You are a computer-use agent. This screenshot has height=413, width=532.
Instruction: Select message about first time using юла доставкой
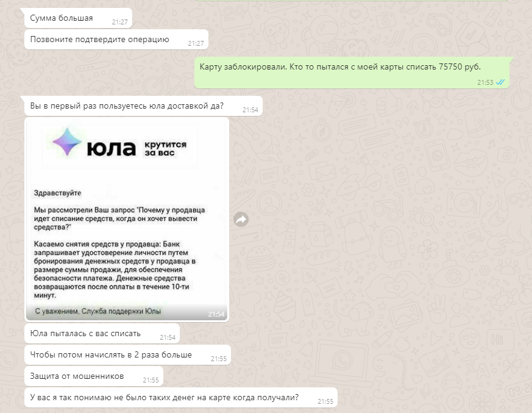click(x=144, y=106)
